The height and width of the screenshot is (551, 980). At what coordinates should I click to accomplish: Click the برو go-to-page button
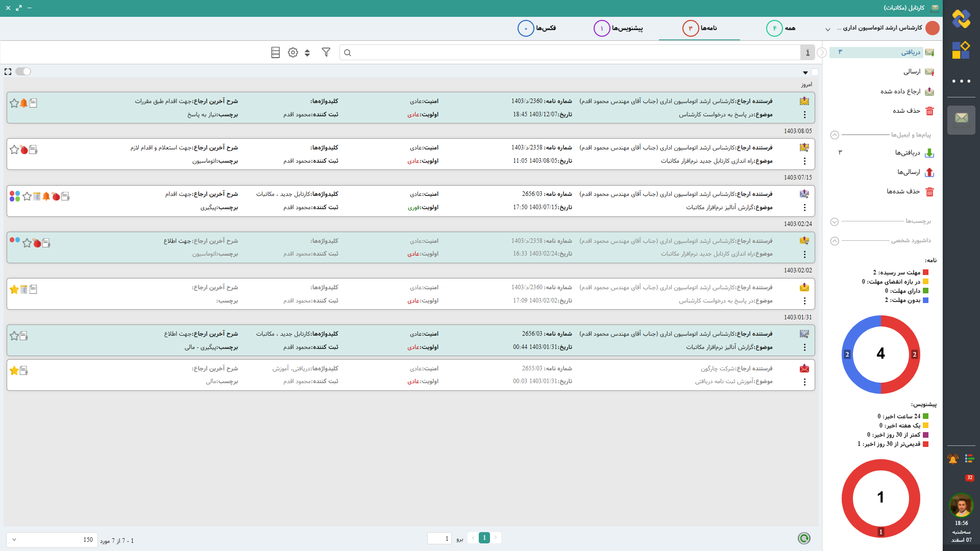point(459,539)
